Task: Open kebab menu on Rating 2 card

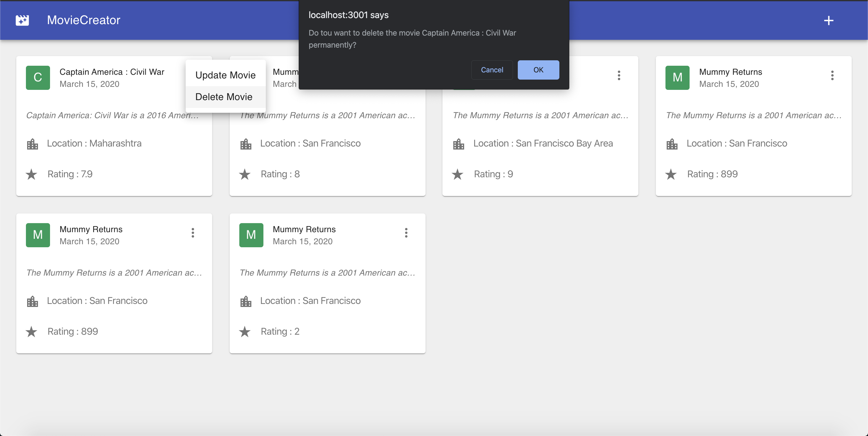Action: click(x=406, y=233)
